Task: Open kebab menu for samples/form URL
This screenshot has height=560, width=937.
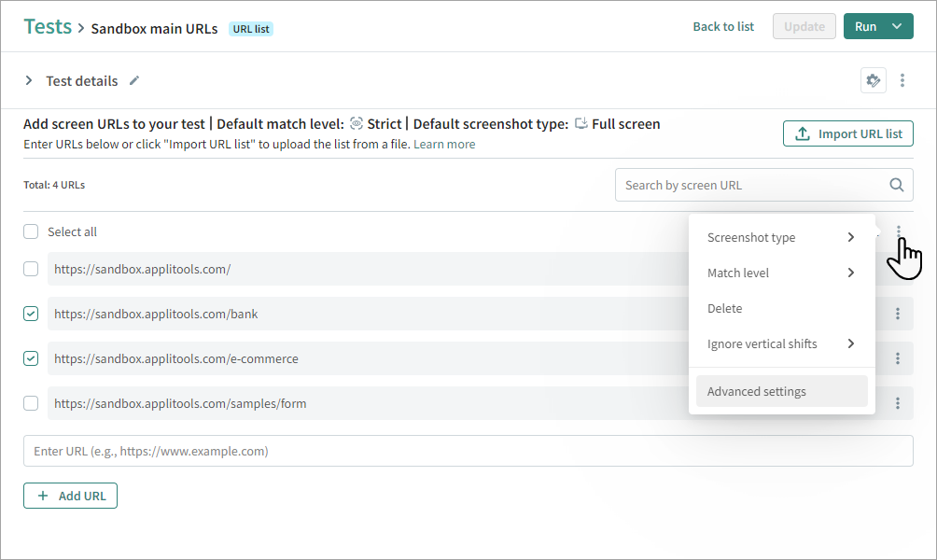Action: click(x=898, y=403)
